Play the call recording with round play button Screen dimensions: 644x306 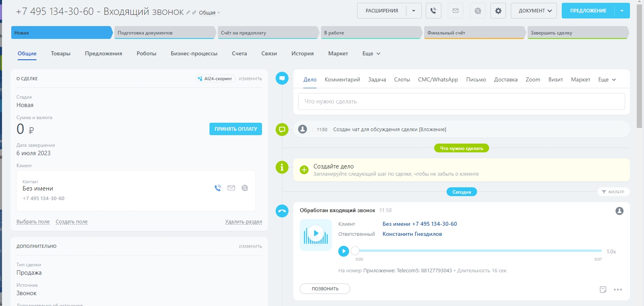point(343,251)
